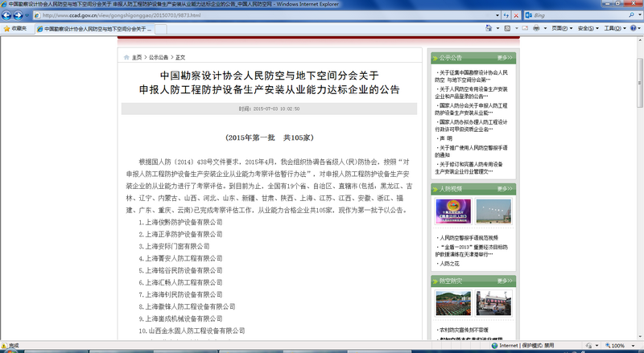Open the purple emblem video thumbnail
This screenshot has height=353, width=644.
coord(453,211)
